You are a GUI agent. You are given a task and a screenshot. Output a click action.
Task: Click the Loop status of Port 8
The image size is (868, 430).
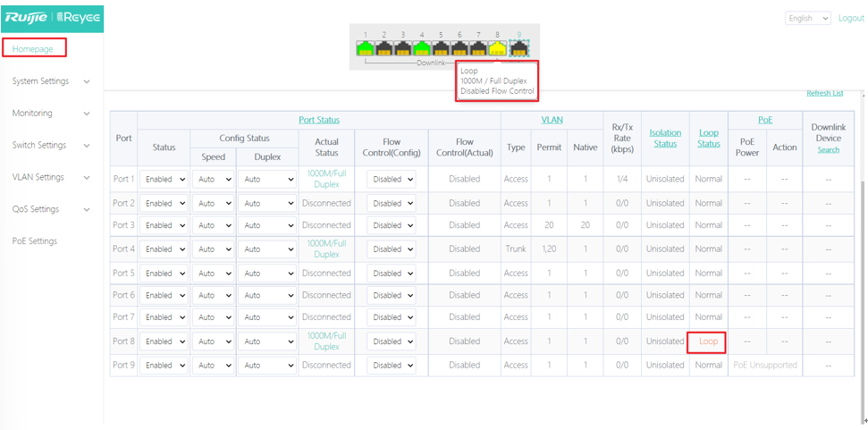click(x=708, y=341)
